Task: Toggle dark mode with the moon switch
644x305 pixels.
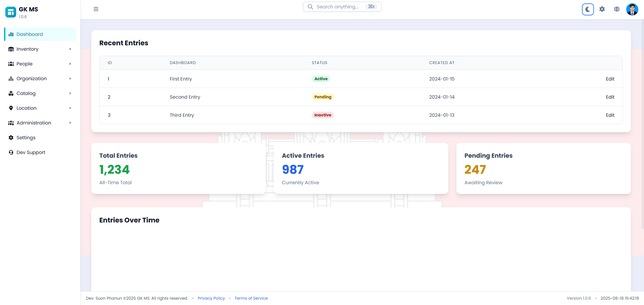Action: coord(588,9)
